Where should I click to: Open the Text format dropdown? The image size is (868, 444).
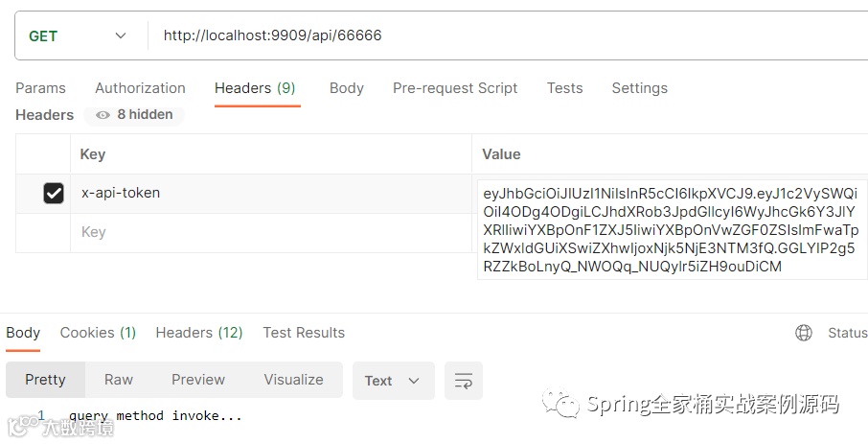coord(394,381)
